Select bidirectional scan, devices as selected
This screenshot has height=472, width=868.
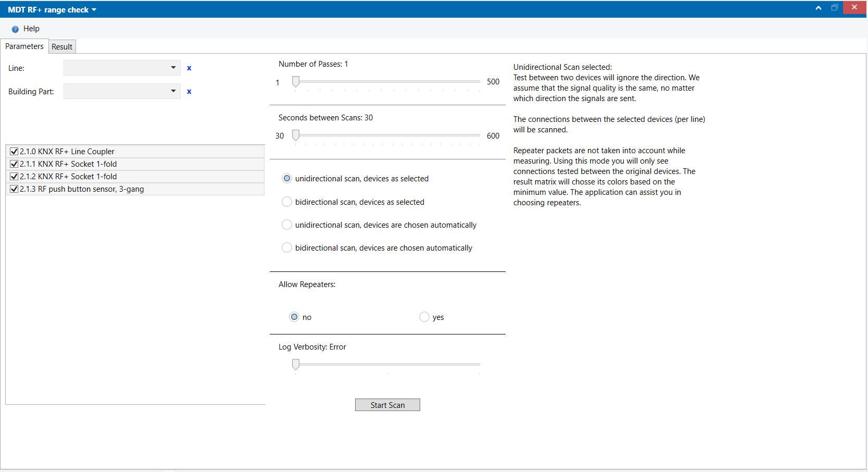(287, 202)
